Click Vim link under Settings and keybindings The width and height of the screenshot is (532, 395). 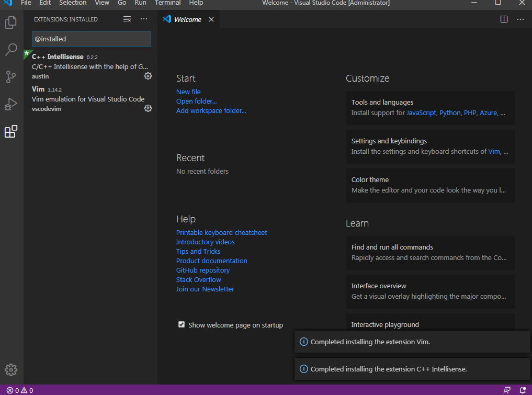pos(494,151)
